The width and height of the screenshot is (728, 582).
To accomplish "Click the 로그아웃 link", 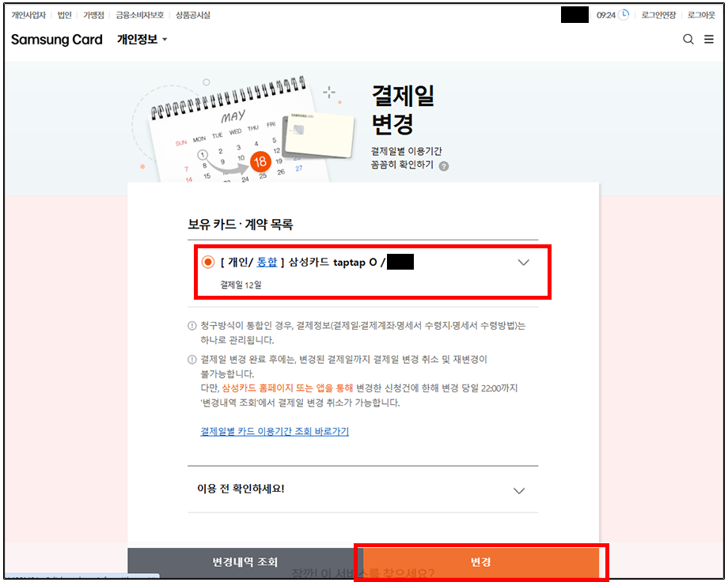I will tap(701, 15).
